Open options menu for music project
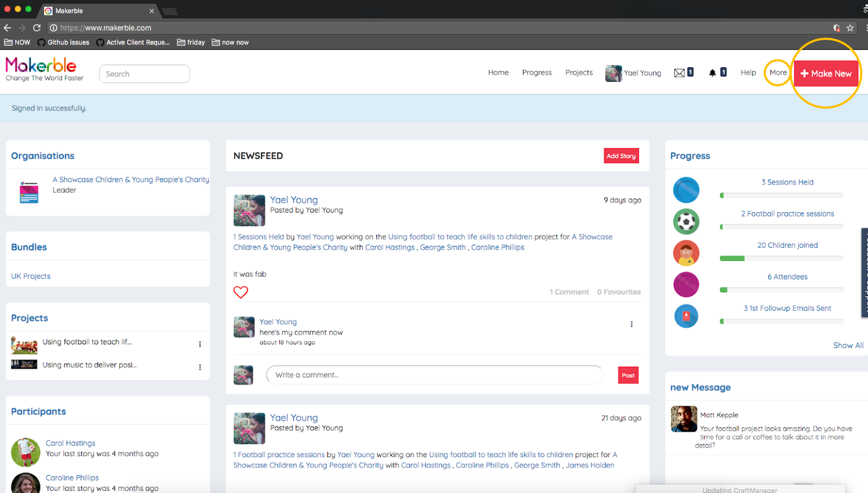868x493 pixels. coord(200,367)
